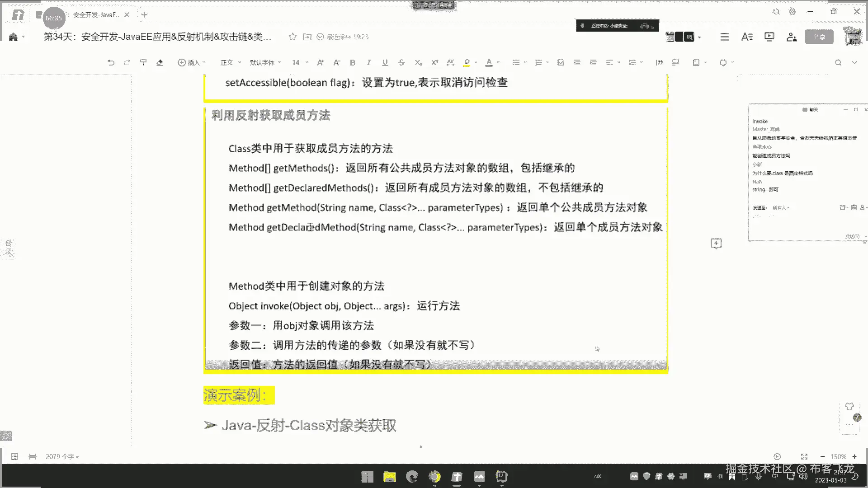Increase indent with toolbar icon
Image resolution: width=868 pixels, height=488 pixels.
(x=593, y=62)
